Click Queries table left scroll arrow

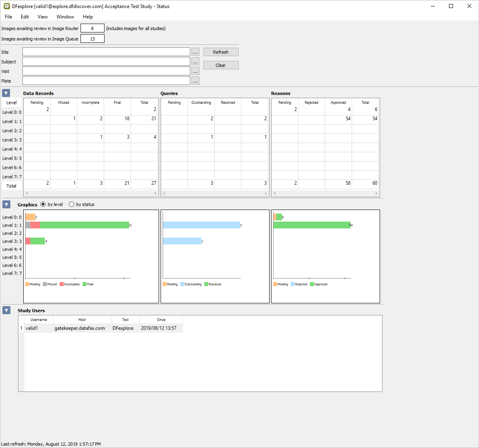pos(164,193)
